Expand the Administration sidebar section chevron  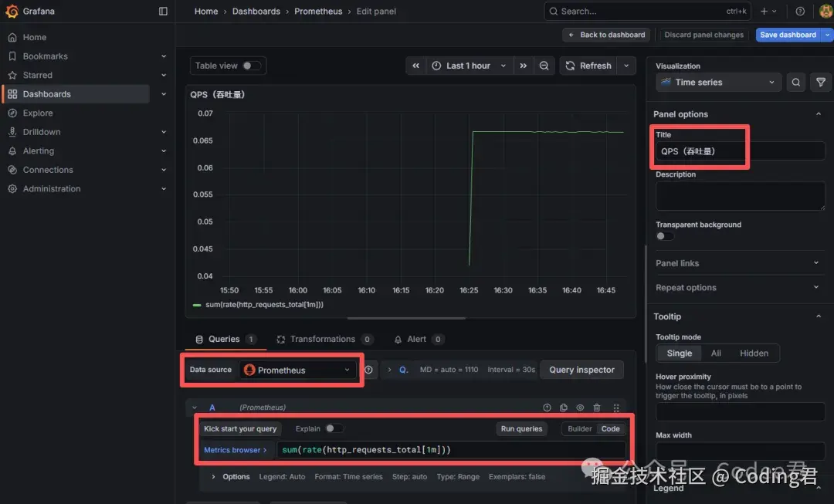click(164, 189)
